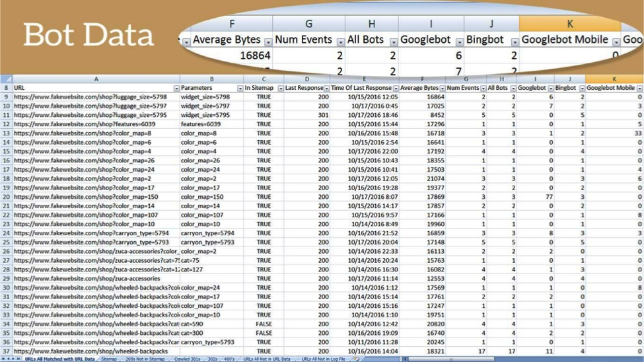Select column C header in the grid
Image resolution: width=644 pixels, height=362 pixels.
point(264,79)
